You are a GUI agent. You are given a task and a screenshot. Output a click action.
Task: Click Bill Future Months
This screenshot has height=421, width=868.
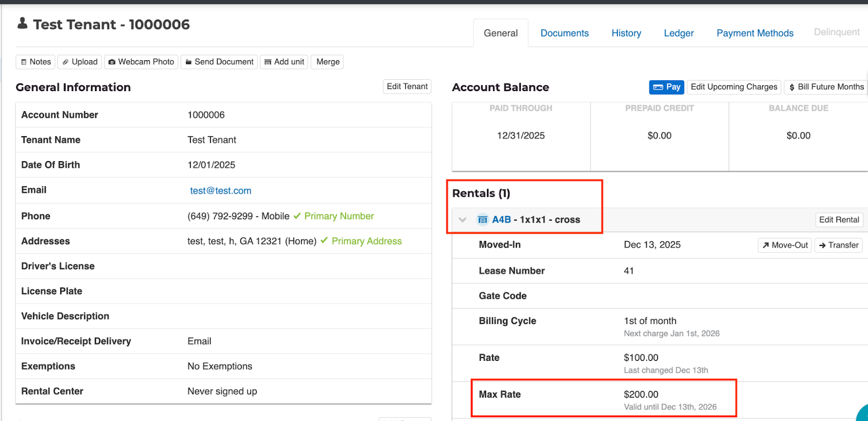pos(826,87)
